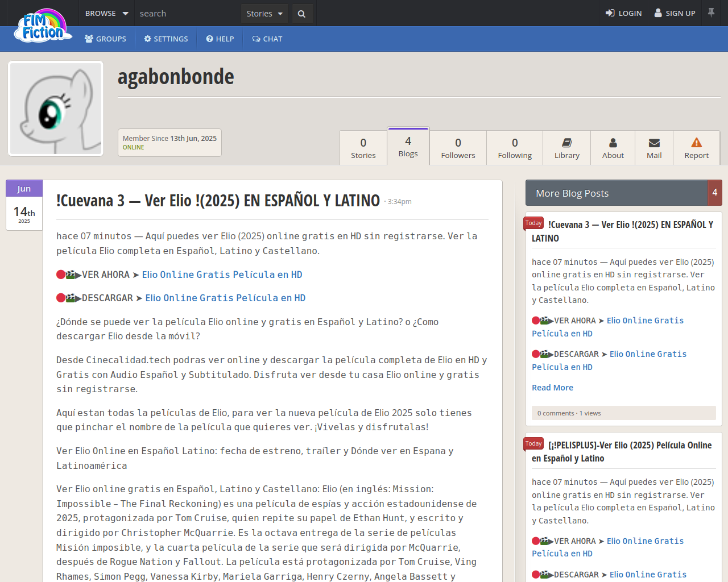
Task: Click the magnifier search button
Action: click(x=301, y=14)
